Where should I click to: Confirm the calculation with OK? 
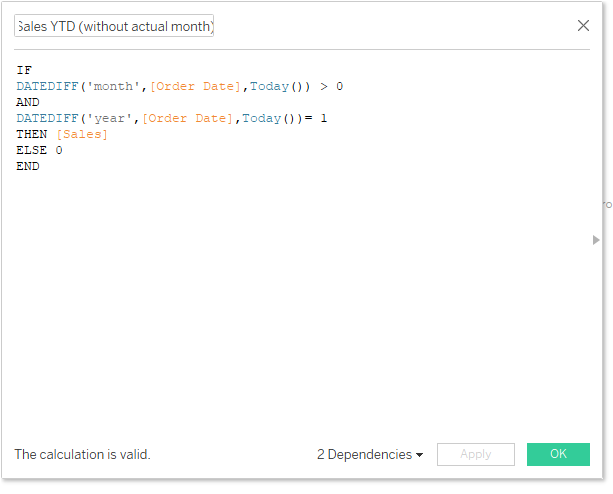tap(558, 454)
